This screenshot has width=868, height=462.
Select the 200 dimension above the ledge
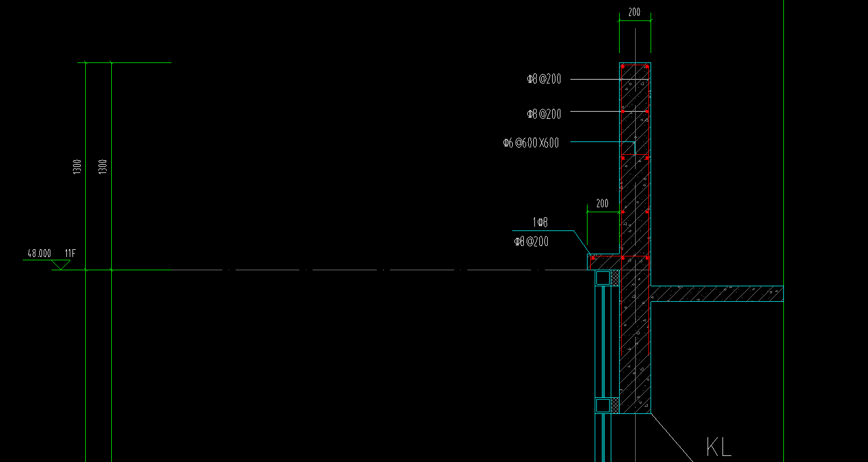point(602,203)
